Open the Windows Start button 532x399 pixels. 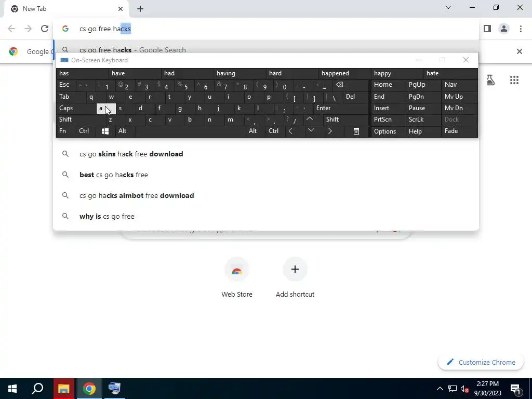tap(12, 389)
